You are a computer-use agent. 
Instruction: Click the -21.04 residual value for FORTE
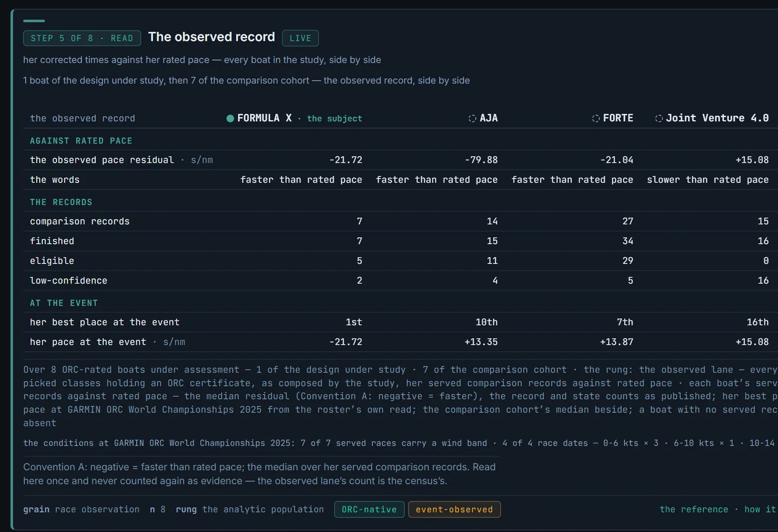(617, 160)
